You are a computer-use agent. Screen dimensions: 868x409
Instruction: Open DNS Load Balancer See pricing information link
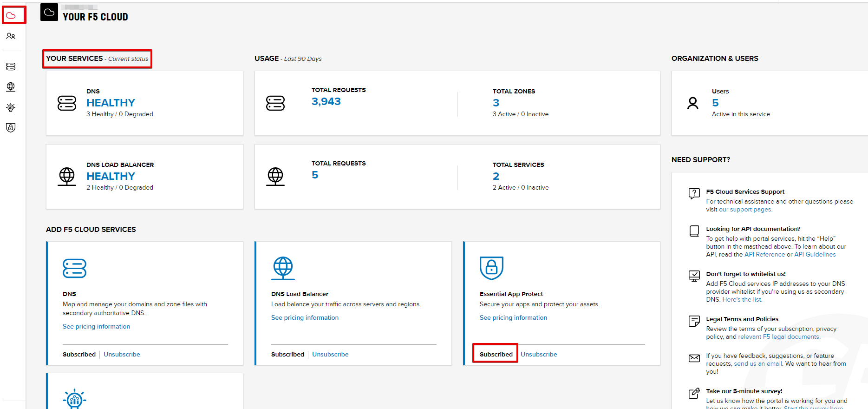(x=305, y=317)
